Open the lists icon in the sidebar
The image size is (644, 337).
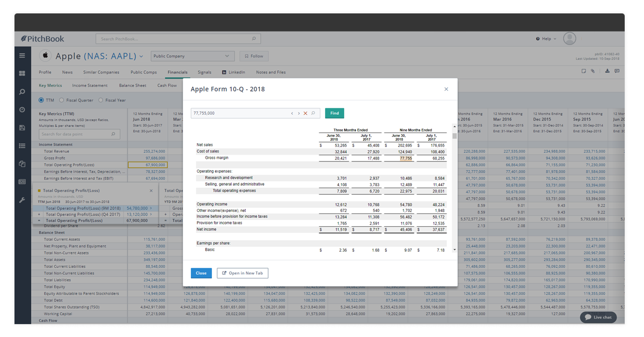pos(22,145)
